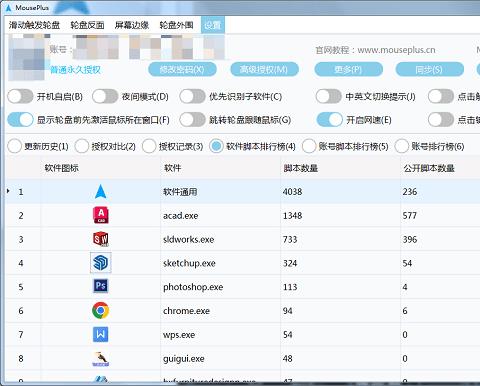Open the www.mouseplus.cn tutorial link
480x386 pixels.
[x=396, y=50]
